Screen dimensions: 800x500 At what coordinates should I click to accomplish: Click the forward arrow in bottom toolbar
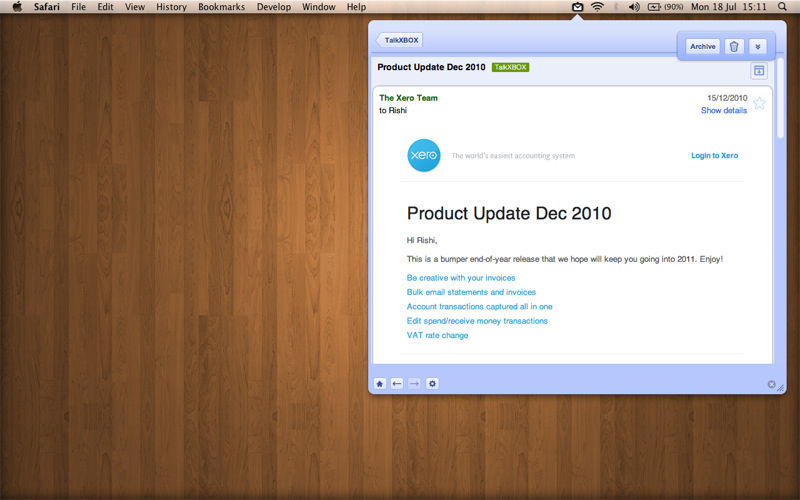click(x=414, y=384)
